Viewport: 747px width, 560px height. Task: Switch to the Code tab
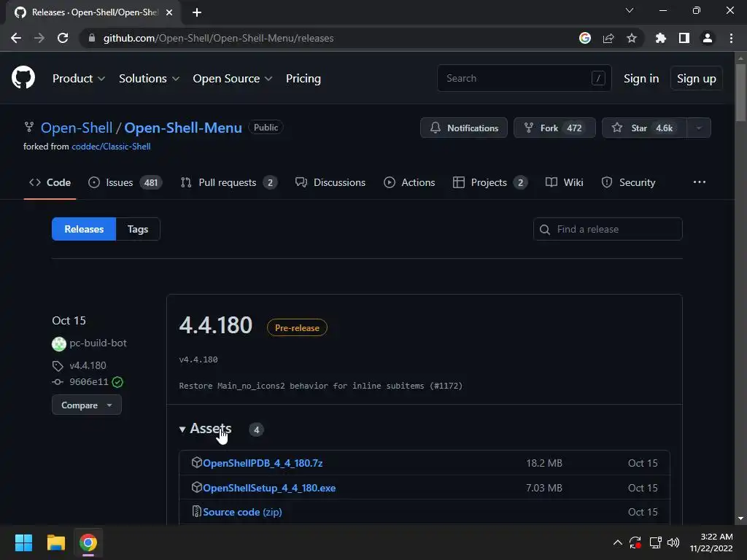(x=50, y=182)
